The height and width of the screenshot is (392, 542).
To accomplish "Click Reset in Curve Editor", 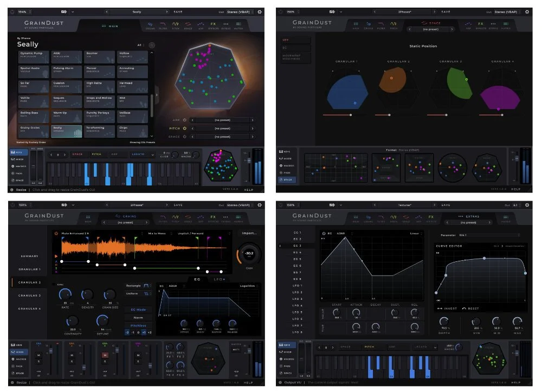I will [x=471, y=309].
